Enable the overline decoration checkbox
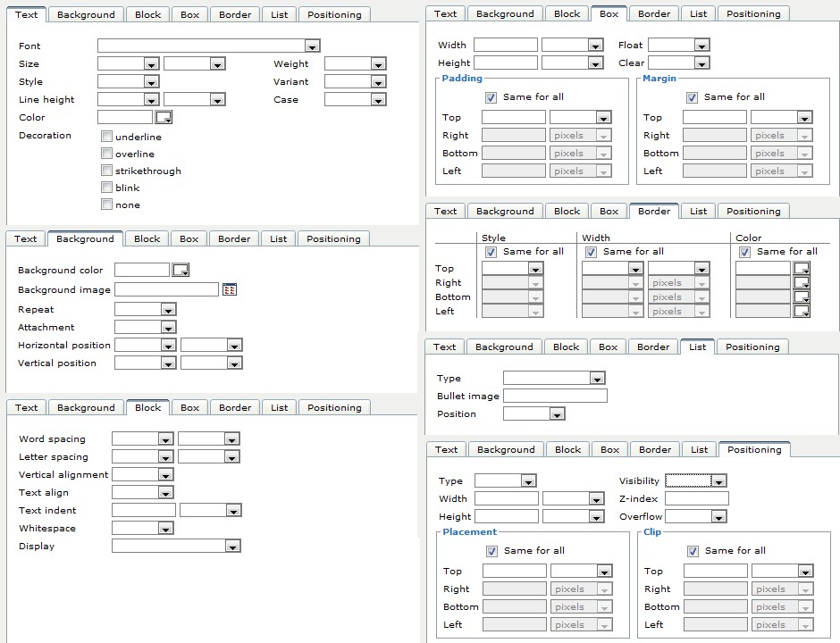This screenshot has height=643, width=840. tap(106, 154)
